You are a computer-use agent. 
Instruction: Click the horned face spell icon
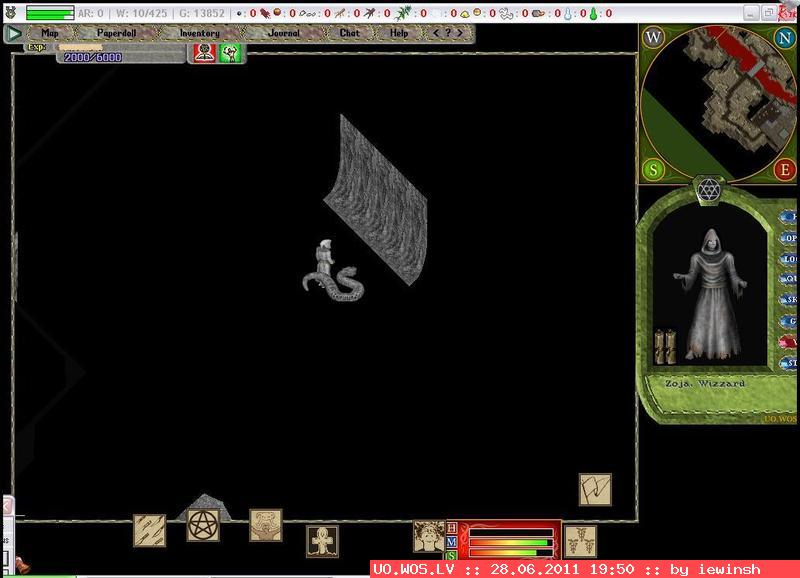pos(266,525)
